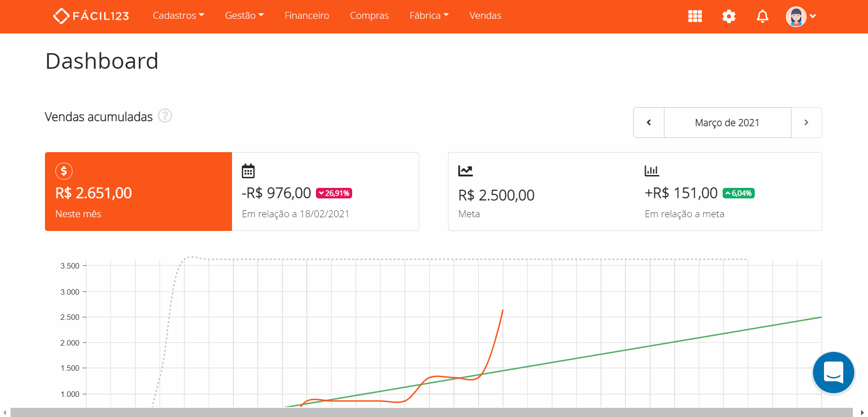Click help icon beside Vendas acumuladas

point(165,116)
